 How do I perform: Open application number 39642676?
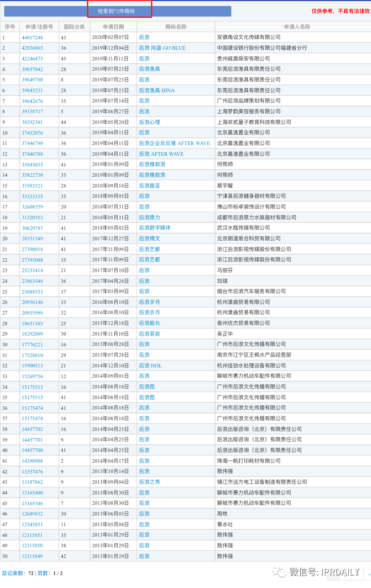click(32, 101)
